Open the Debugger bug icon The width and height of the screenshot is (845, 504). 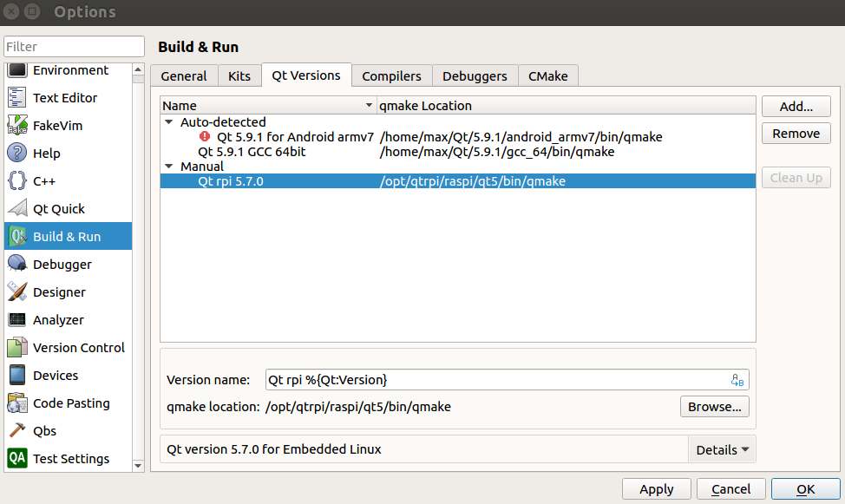click(x=16, y=264)
